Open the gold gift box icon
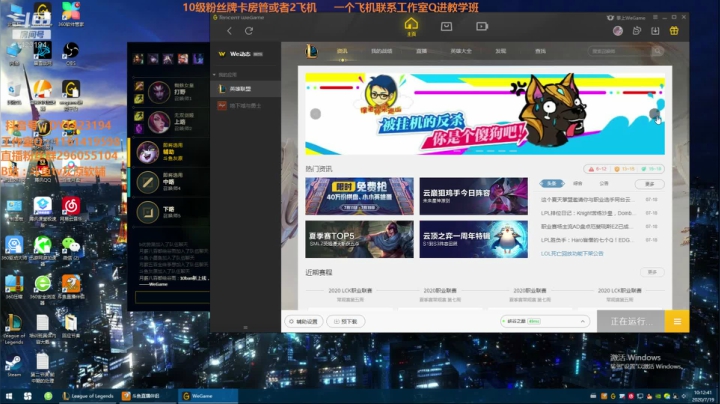This screenshot has width=720, height=404. click(674, 31)
